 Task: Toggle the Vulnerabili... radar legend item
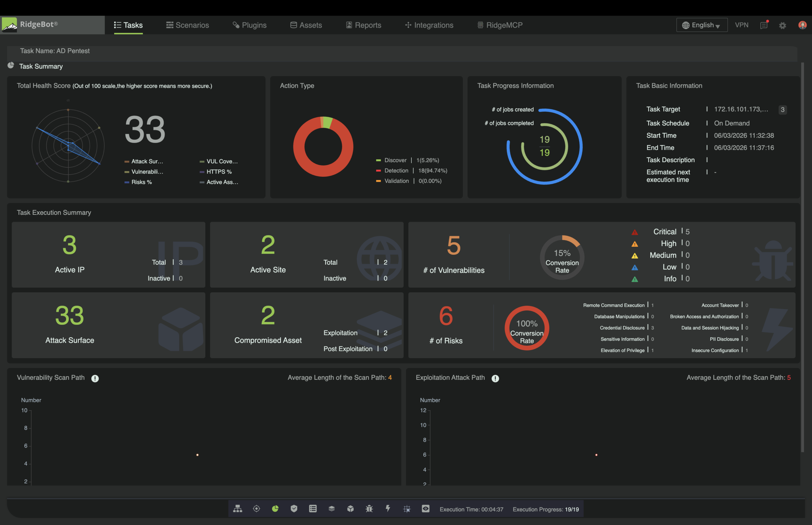(x=143, y=172)
